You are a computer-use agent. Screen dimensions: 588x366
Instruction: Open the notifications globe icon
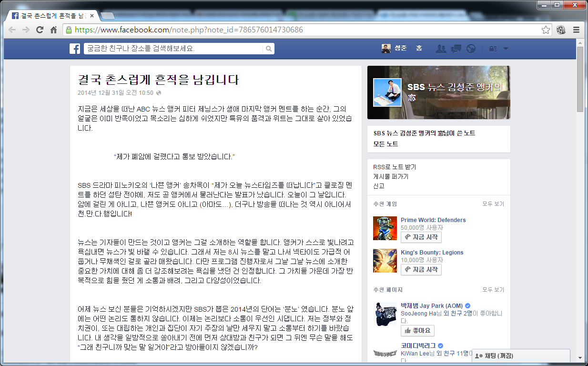pos(471,49)
